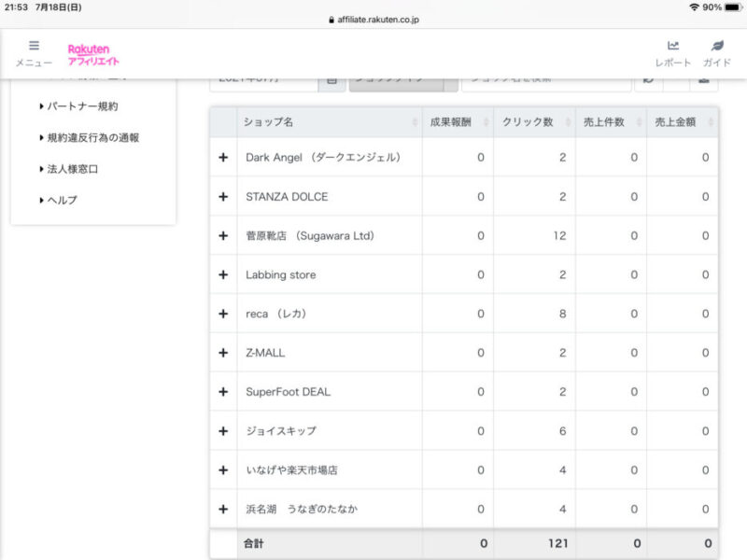Click the Rakuten アフィリエイト logo
The image size is (747, 560).
[x=92, y=55]
